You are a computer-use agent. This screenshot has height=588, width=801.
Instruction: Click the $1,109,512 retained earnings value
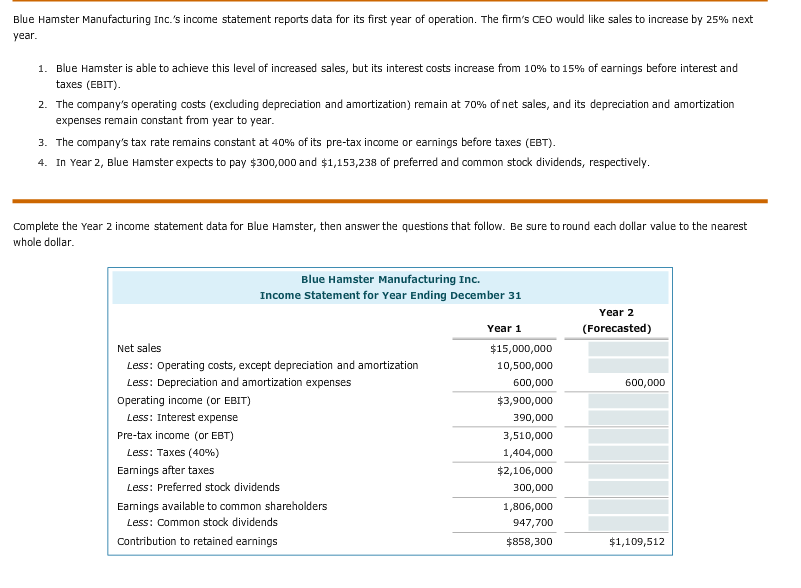642,540
